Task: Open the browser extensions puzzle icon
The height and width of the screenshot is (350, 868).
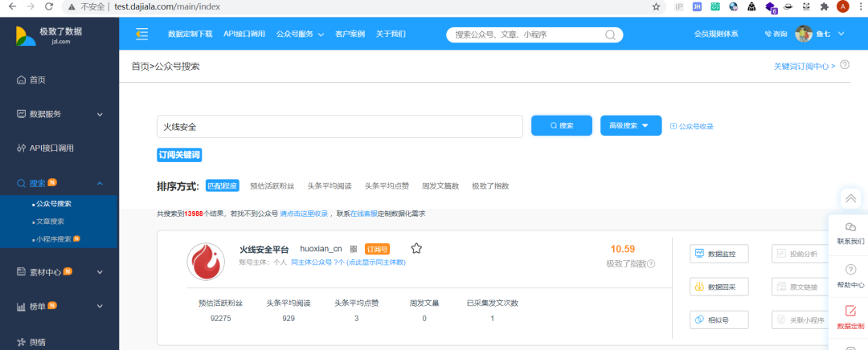Action: [x=825, y=6]
